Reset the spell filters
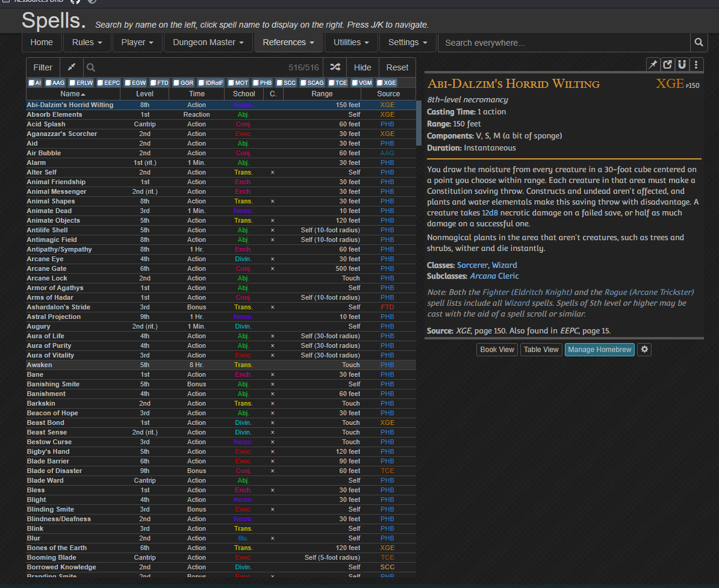Image resolution: width=719 pixels, height=588 pixels. pyautogui.click(x=397, y=67)
